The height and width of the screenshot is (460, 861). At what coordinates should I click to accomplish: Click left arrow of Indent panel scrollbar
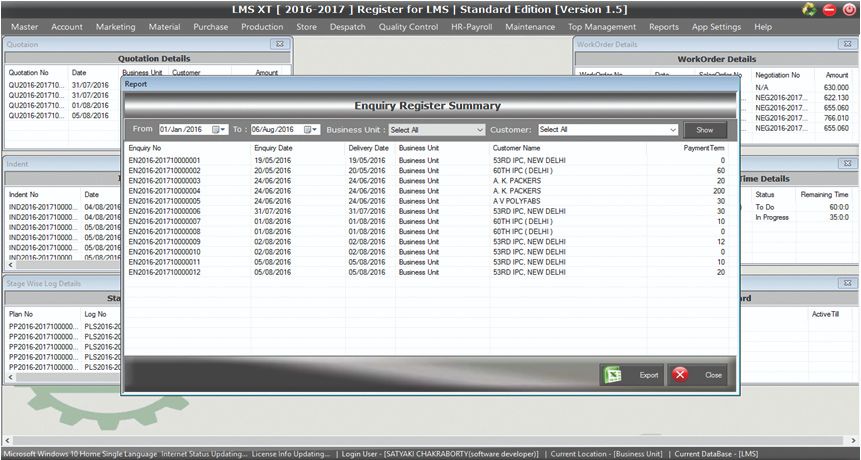(x=10, y=265)
